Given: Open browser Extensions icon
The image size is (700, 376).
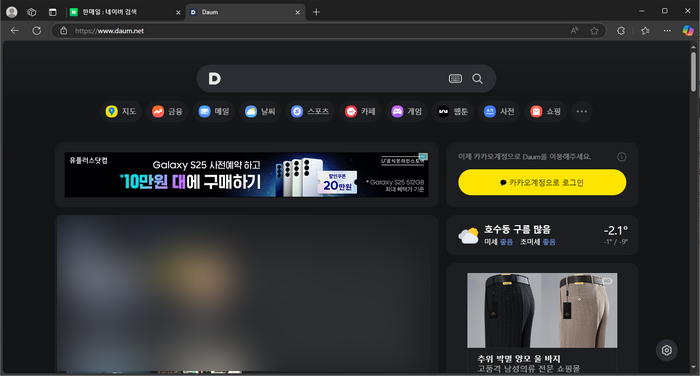Looking at the screenshot, I should point(621,31).
